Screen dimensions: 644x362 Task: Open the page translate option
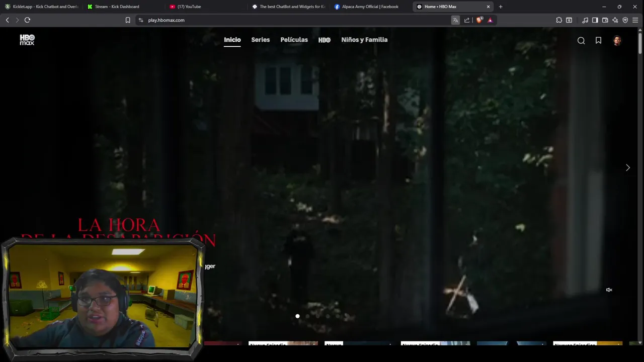click(x=455, y=20)
